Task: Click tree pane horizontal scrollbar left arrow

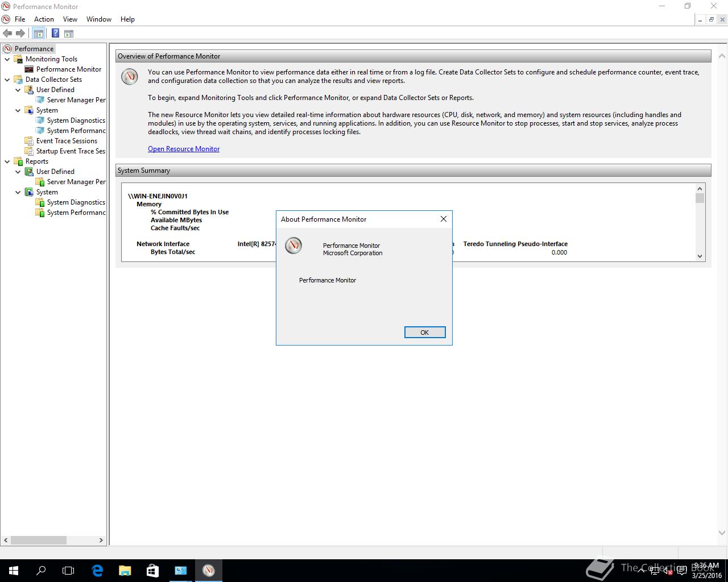Action: (x=6, y=540)
